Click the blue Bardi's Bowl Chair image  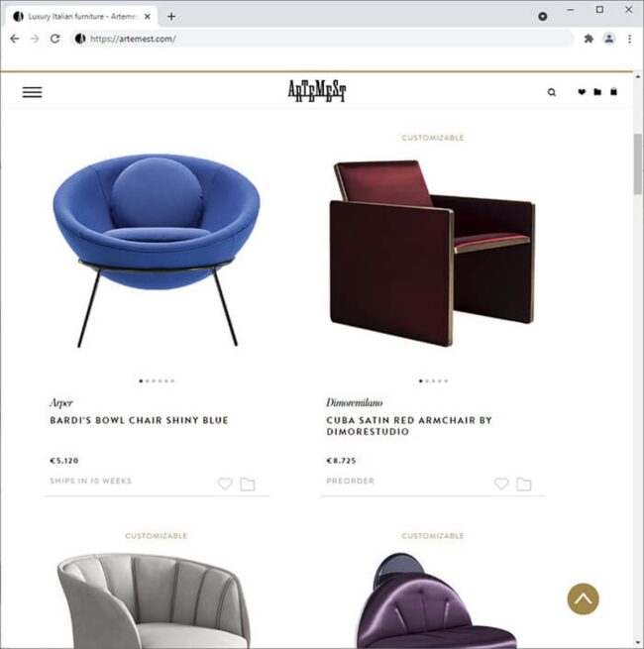point(157,251)
